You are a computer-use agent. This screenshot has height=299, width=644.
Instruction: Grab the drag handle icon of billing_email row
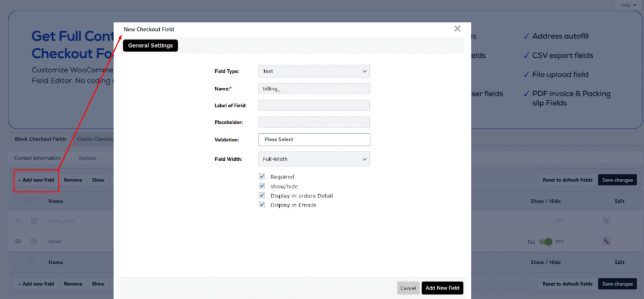[18, 221]
